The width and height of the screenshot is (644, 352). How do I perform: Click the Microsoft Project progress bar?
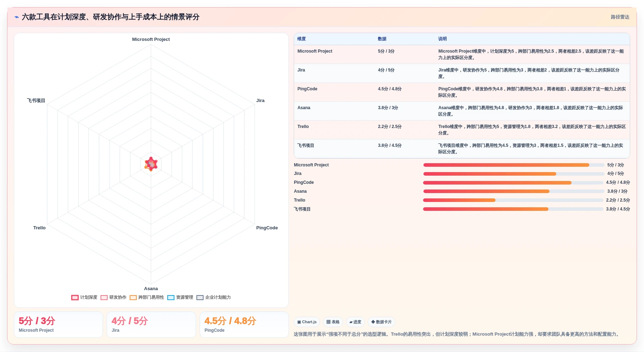pos(514,165)
